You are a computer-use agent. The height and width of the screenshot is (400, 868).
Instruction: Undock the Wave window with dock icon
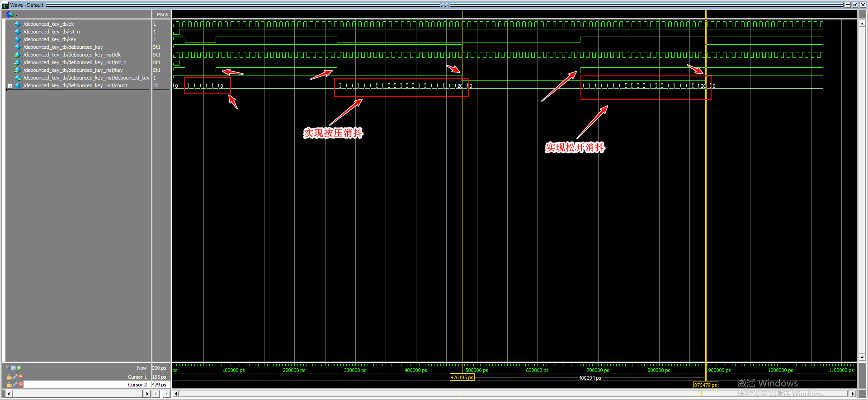coord(855,5)
